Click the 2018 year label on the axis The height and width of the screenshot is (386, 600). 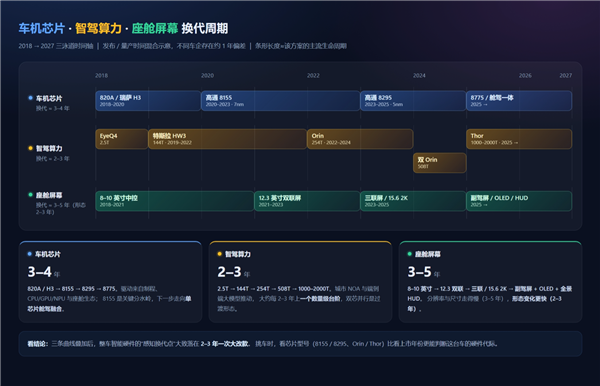pyautogui.click(x=101, y=75)
